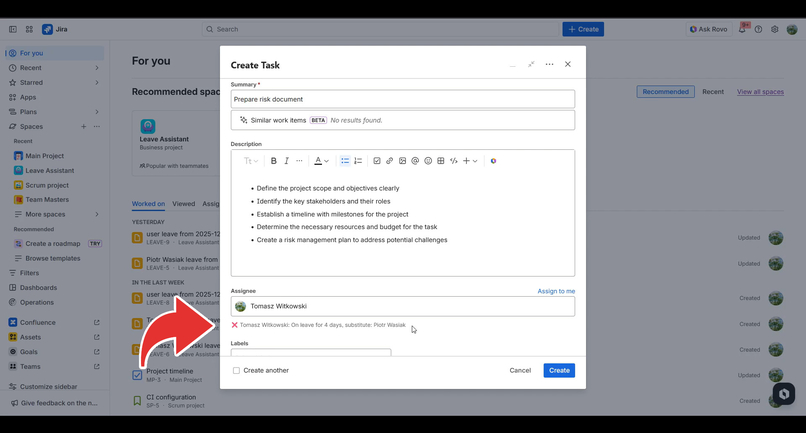The image size is (806, 433).
Task: Open the Create Task dialog more-actions menu
Action: click(549, 64)
